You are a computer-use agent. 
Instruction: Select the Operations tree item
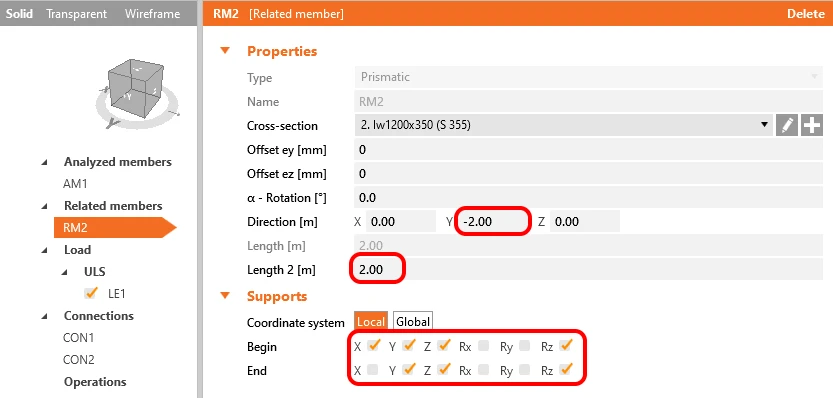point(95,382)
